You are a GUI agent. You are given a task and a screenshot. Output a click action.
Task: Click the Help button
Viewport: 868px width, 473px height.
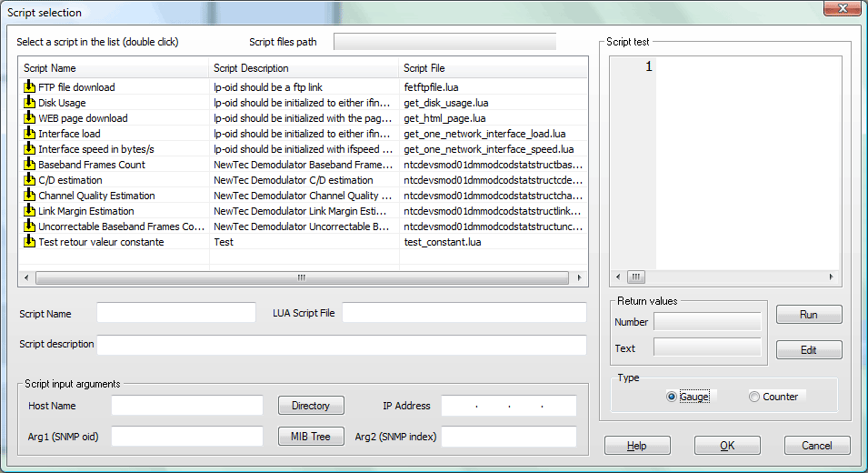pos(637,446)
